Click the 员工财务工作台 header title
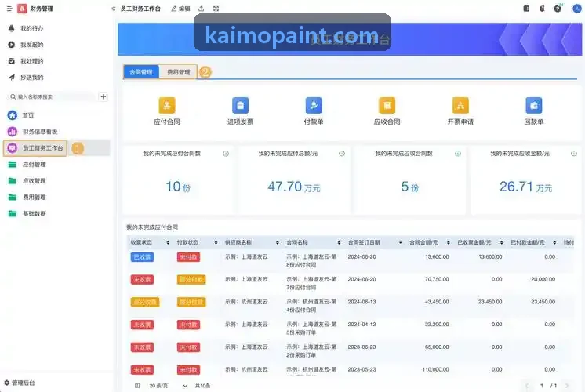Image resolution: width=585 pixels, height=392 pixels. click(140, 9)
